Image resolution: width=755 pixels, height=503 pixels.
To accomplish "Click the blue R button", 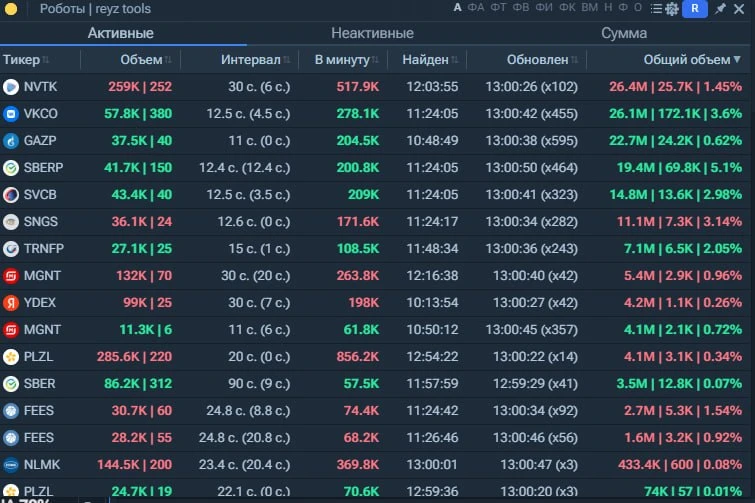I will click(x=695, y=9).
